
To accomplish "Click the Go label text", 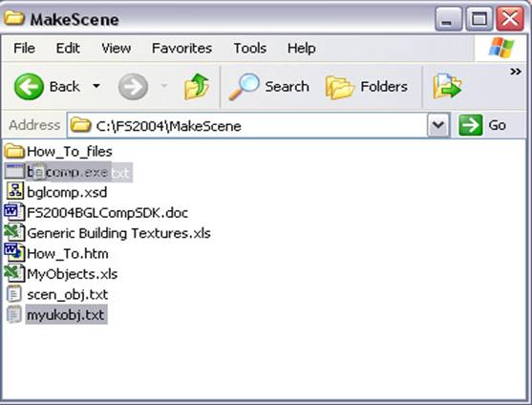I will pos(498,125).
